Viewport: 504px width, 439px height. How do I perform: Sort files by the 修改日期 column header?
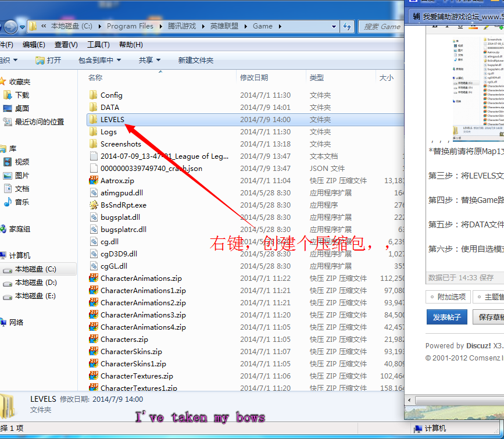tap(254, 77)
